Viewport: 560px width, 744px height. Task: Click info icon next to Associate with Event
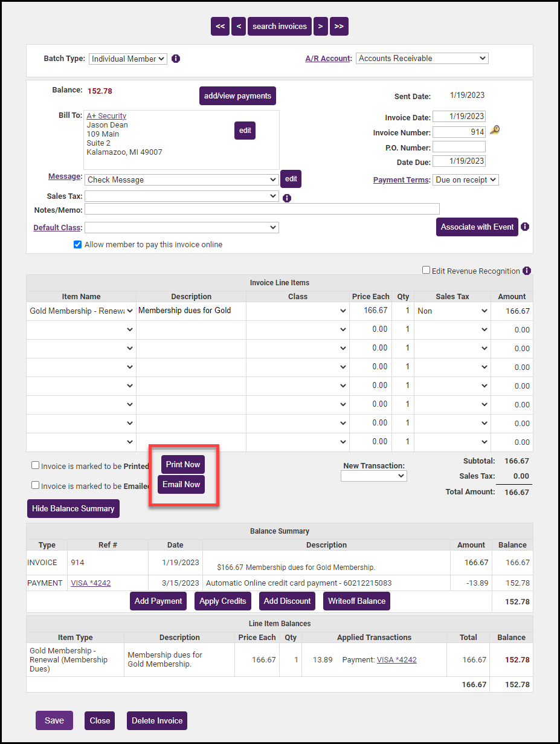point(525,227)
